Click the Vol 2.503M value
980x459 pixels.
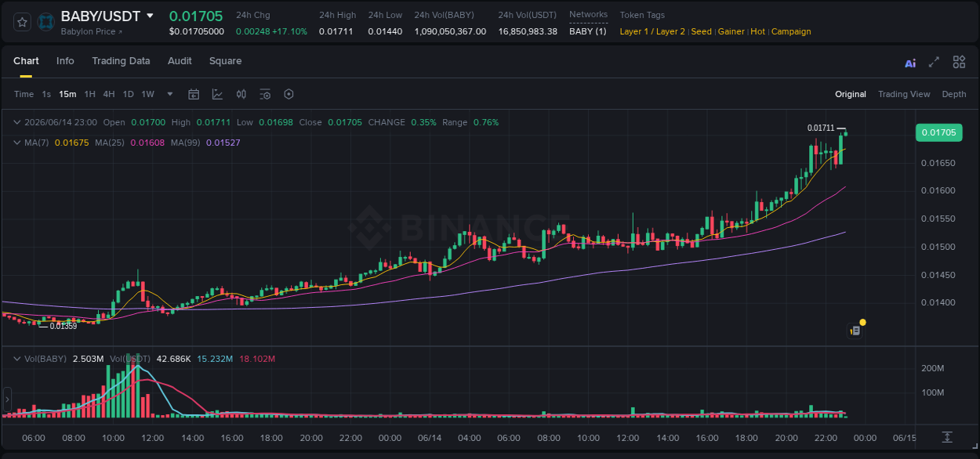click(88, 359)
